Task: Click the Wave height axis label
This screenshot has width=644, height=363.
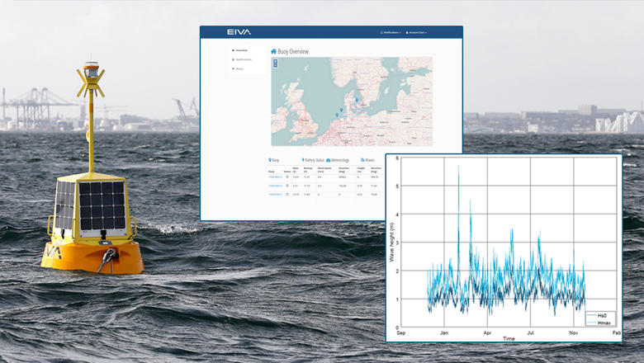Action: 391,242
